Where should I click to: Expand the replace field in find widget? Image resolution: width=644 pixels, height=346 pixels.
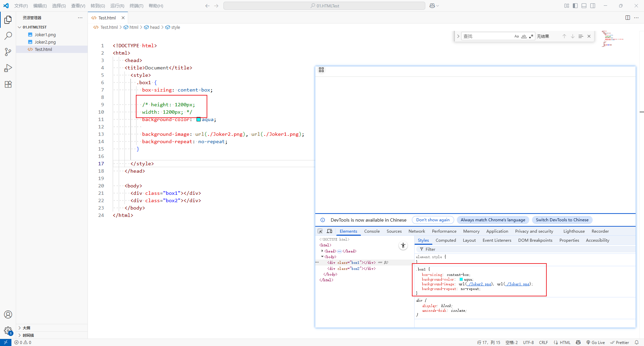point(458,36)
